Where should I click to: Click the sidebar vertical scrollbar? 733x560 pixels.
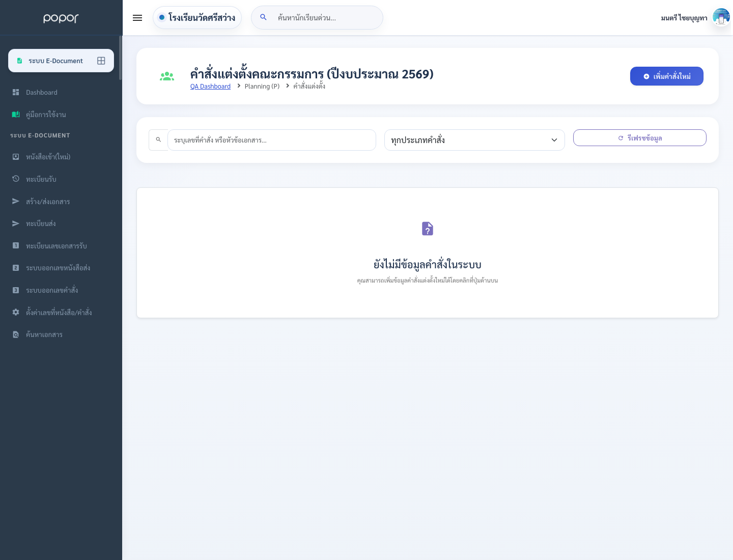click(x=120, y=58)
